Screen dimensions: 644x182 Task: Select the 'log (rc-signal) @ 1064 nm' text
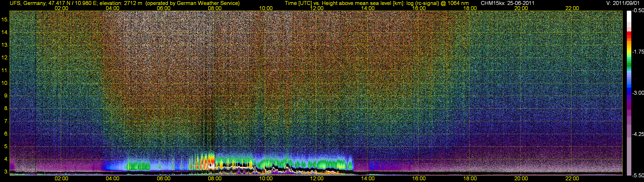pos(437,3)
